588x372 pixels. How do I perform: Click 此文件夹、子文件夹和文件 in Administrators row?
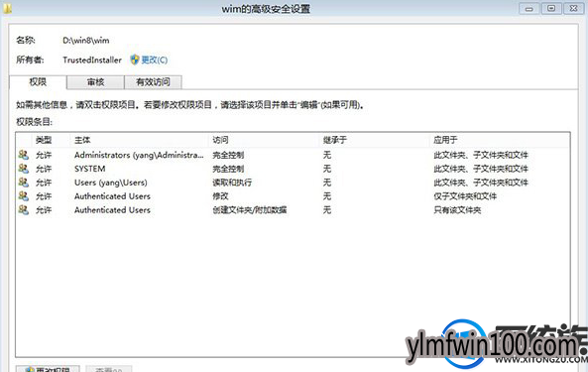[x=481, y=155]
